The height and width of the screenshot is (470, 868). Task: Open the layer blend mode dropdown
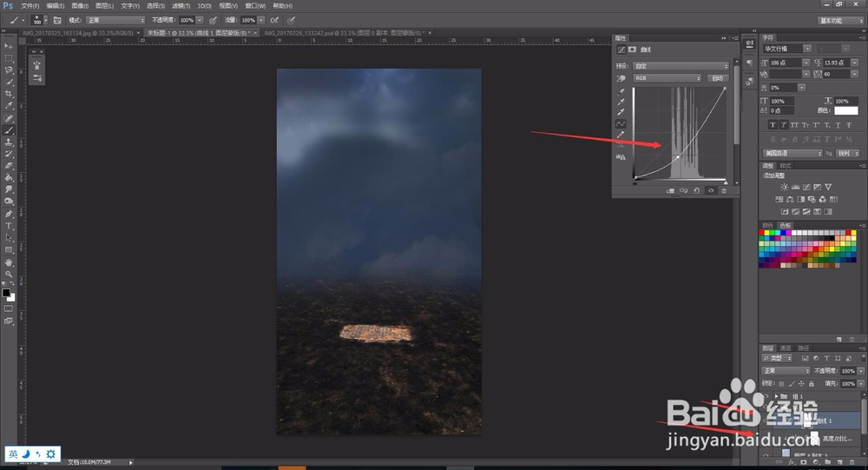pyautogui.click(x=786, y=371)
